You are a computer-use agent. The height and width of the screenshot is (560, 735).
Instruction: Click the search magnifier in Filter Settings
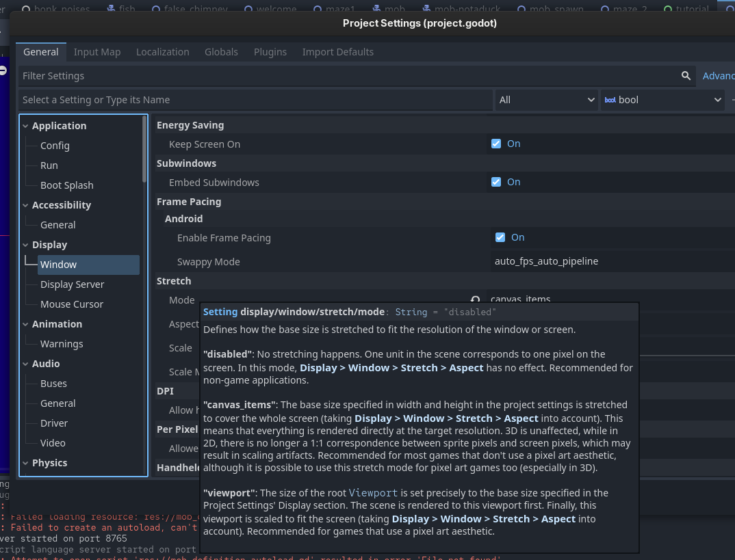(x=686, y=76)
